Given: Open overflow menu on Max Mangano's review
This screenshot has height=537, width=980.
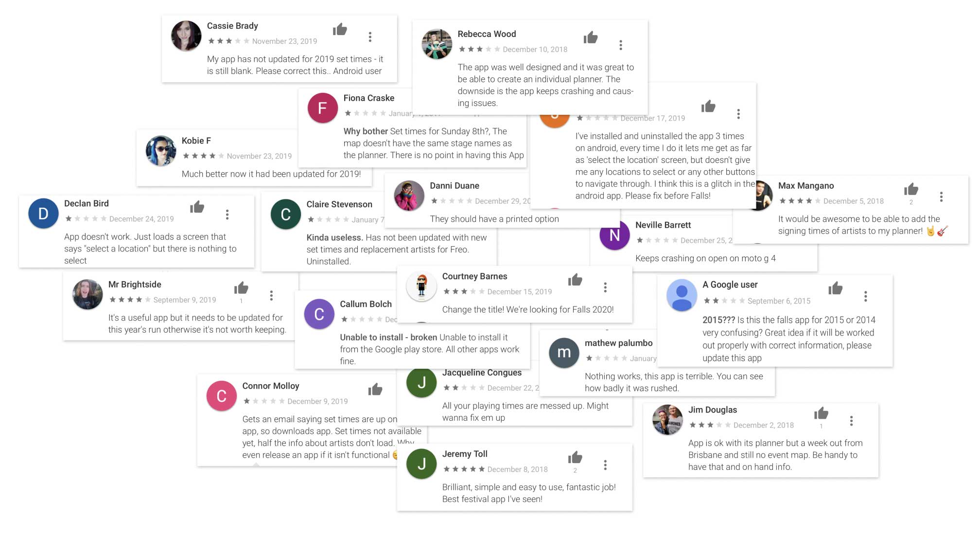Looking at the screenshot, I should coord(941,197).
